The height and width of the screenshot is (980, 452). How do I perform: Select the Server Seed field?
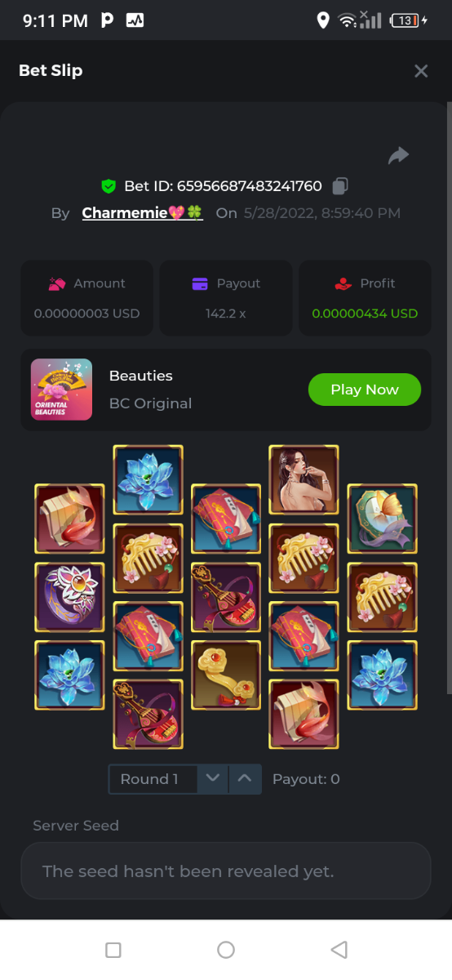point(225,871)
